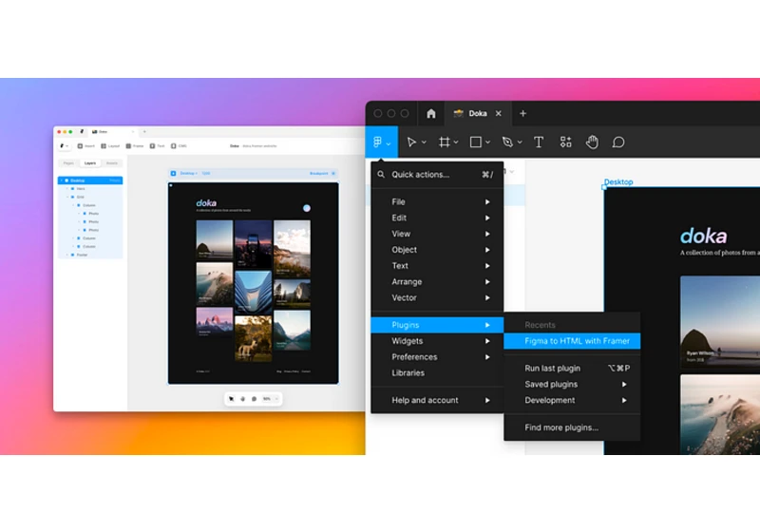Click Layout in the Framer toolbar
Screen dimensions: 760x532
pos(110,146)
